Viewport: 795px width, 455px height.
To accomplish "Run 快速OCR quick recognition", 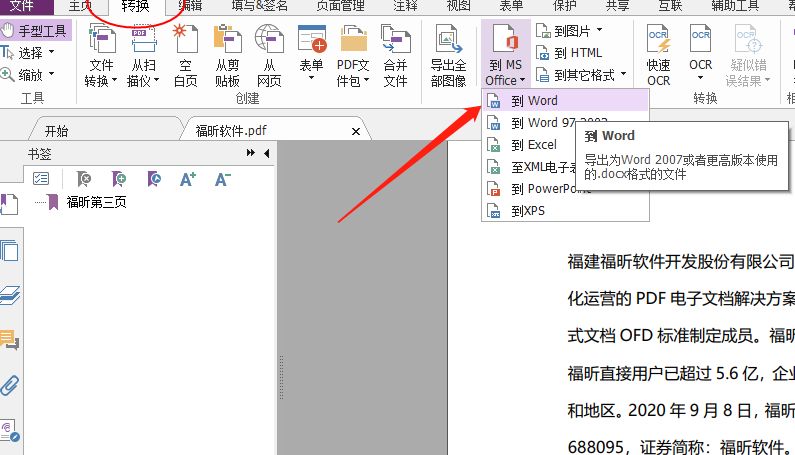I will (659, 56).
